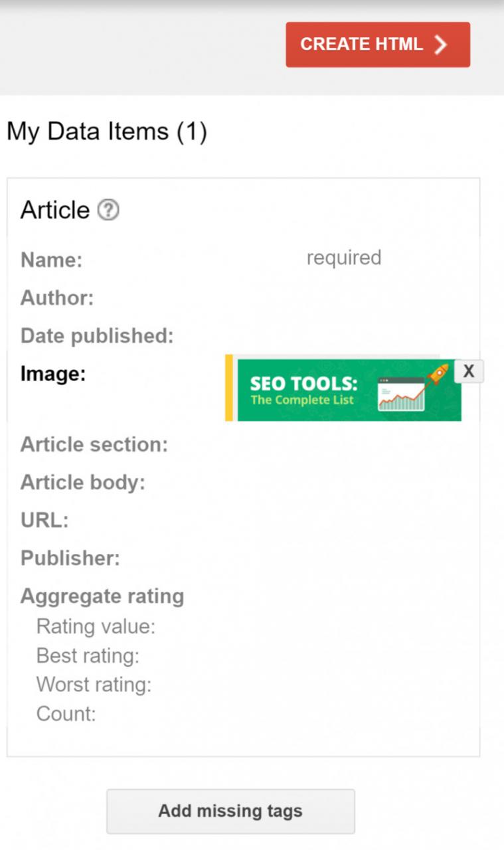This screenshot has width=504, height=850.
Task: Remove the SEO Tools image tag
Action: [469, 371]
